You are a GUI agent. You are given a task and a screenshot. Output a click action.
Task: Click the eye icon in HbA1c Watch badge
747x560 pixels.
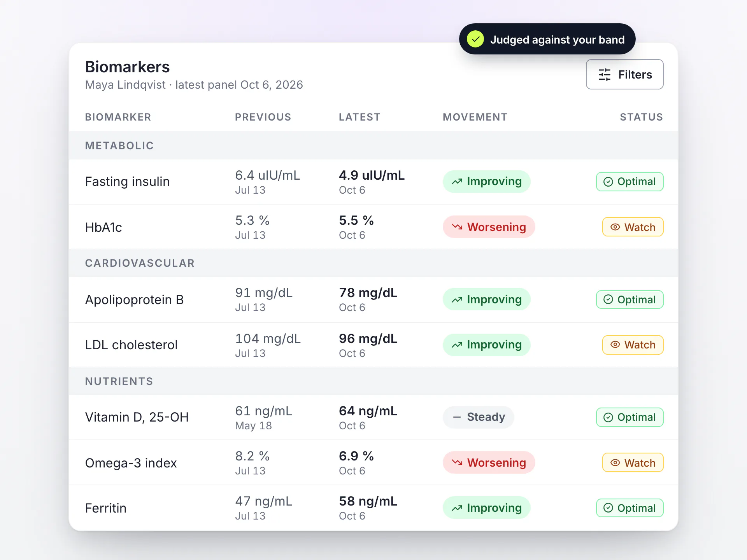615,227
